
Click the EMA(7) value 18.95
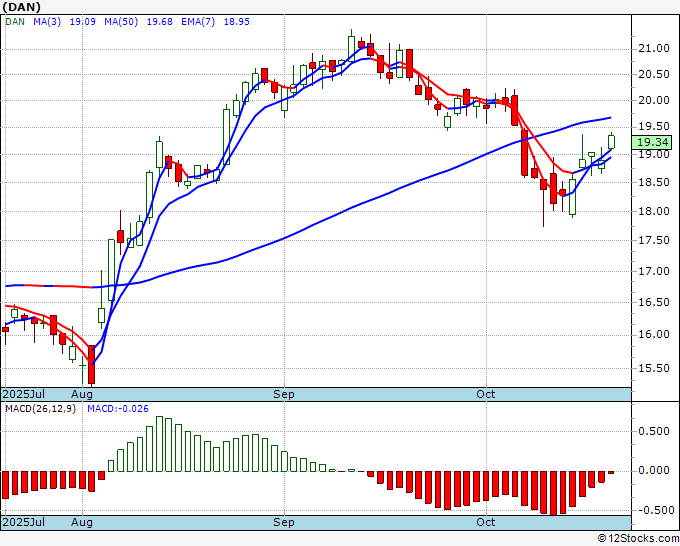[x=237, y=22]
